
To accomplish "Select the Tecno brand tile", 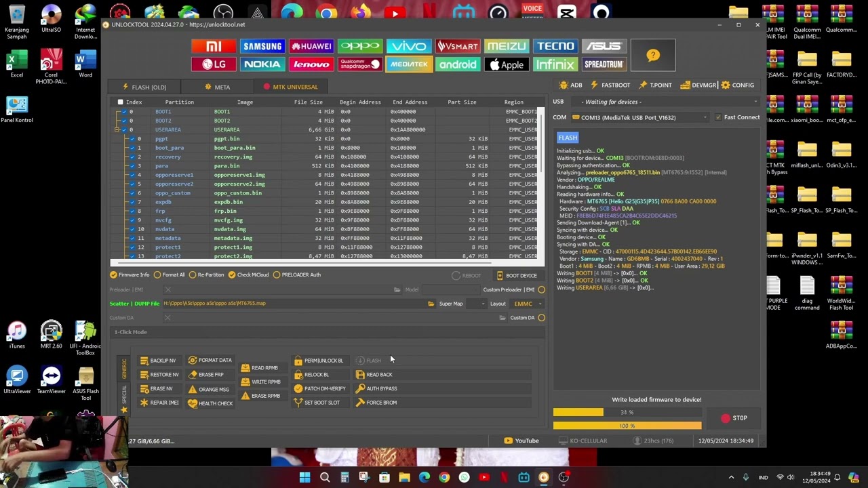I will click(x=555, y=46).
